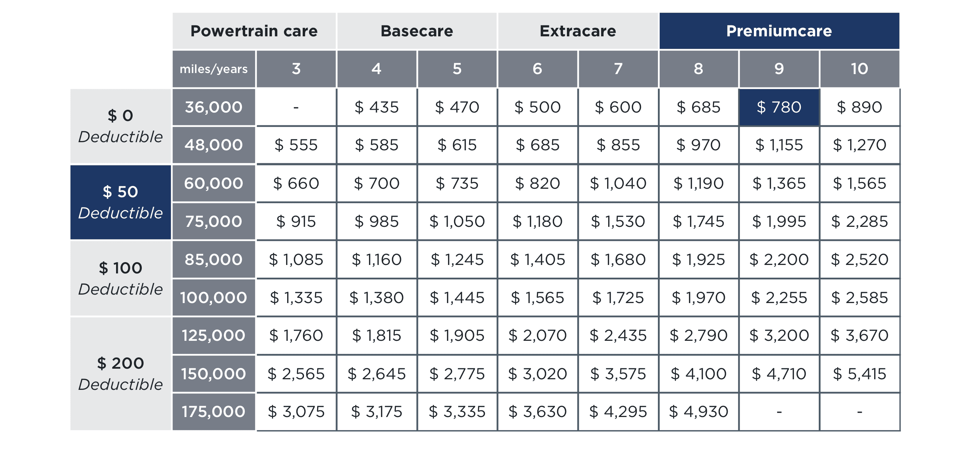The image size is (980, 453).
Task: Select the Premiumcare plan header
Action: click(x=779, y=31)
